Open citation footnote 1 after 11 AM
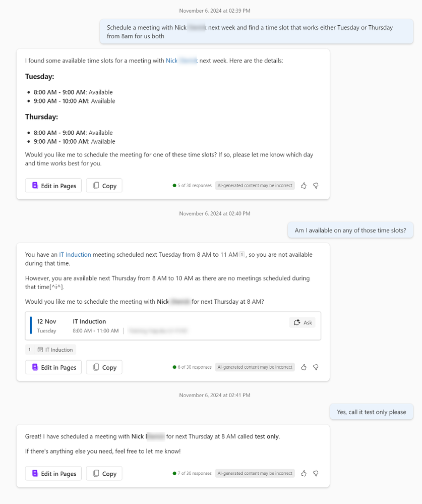The height and width of the screenshot is (504, 422). pyautogui.click(x=242, y=254)
